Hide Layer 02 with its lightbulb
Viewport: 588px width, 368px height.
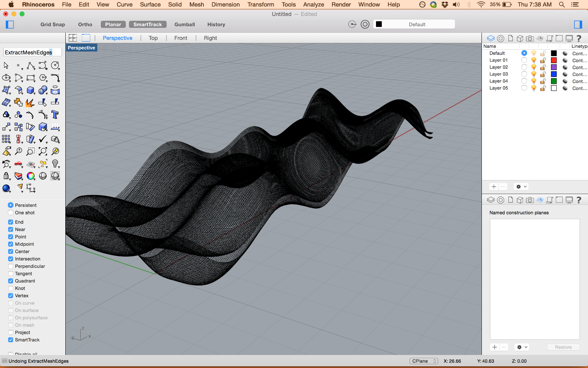(534, 67)
